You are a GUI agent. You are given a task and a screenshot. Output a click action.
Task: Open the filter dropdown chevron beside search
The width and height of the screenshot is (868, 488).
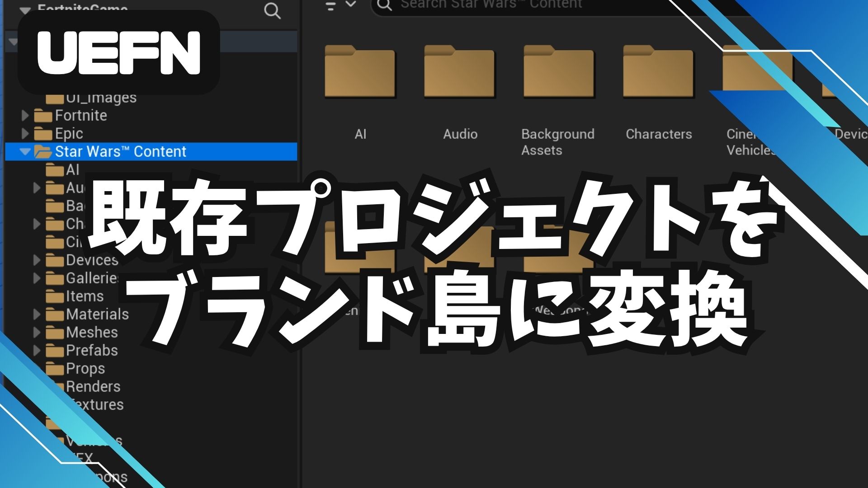click(x=351, y=5)
